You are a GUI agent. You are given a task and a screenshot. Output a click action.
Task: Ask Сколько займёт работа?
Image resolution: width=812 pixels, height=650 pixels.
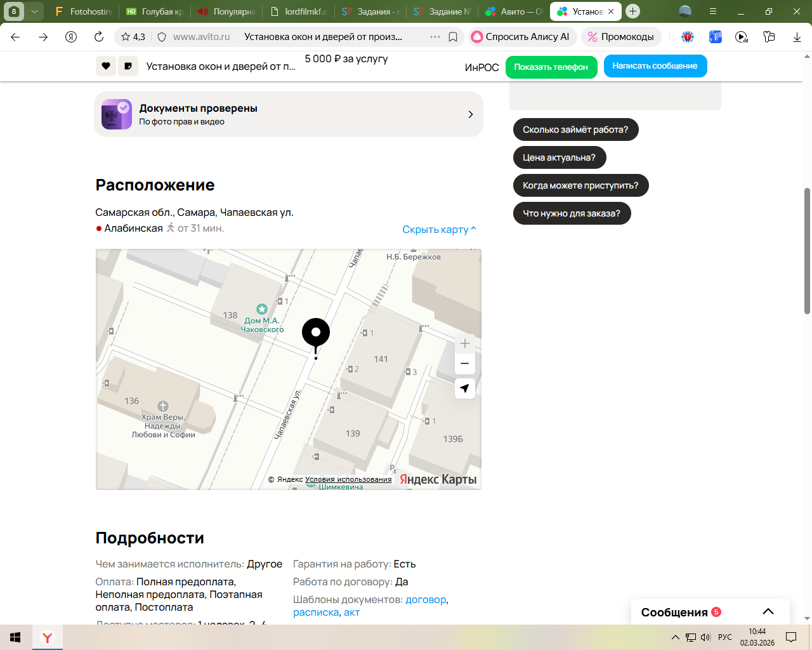click(575, 129)
